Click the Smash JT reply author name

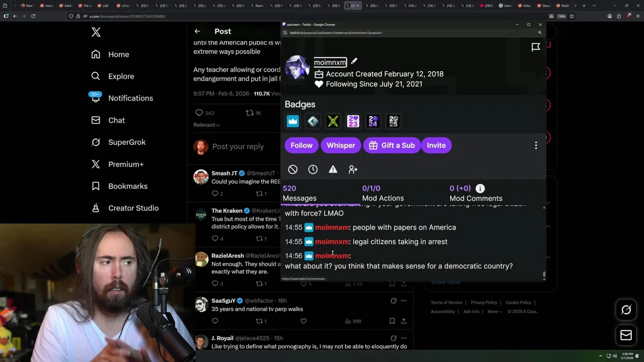pos(224,173)
